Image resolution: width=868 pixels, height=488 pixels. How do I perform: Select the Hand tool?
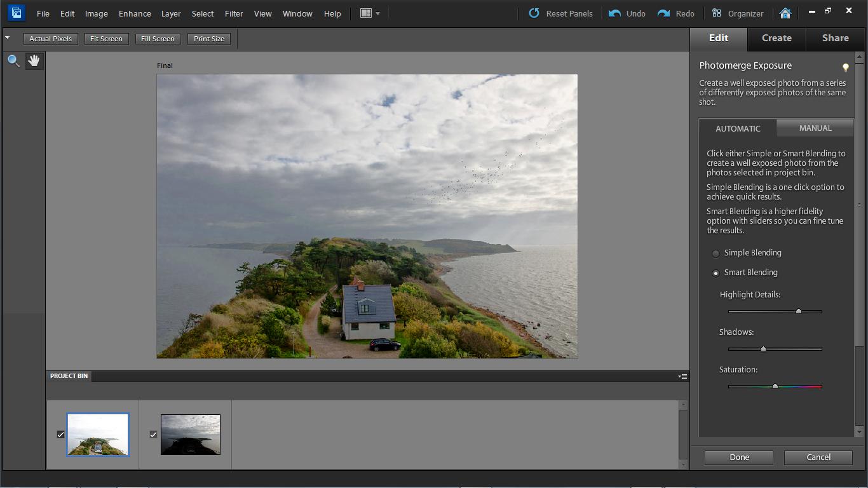34,61
